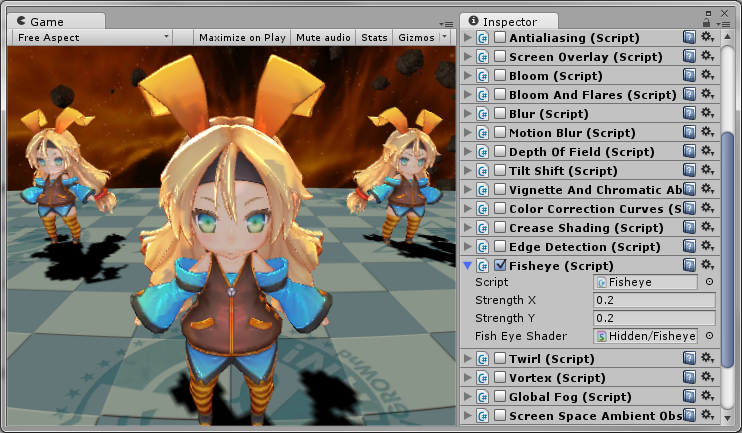Expand the Edge Detection component
This screenshot has height=433, width=742.
pos(468,246)
